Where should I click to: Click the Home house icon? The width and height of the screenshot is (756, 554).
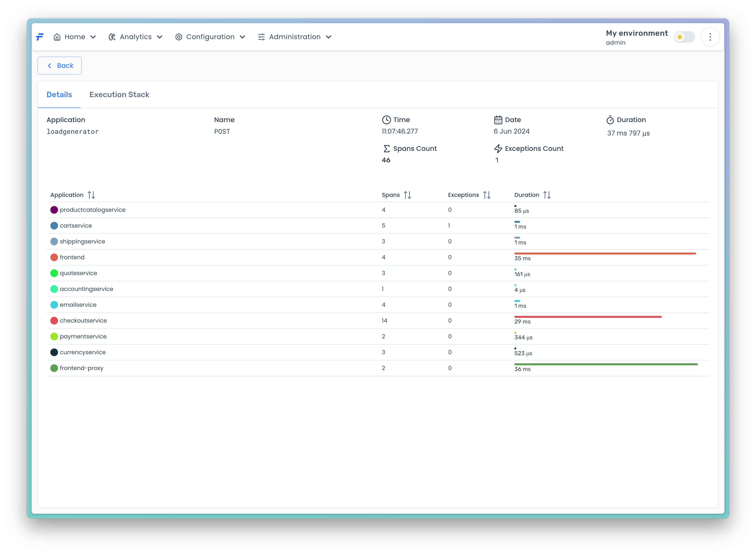57,37
